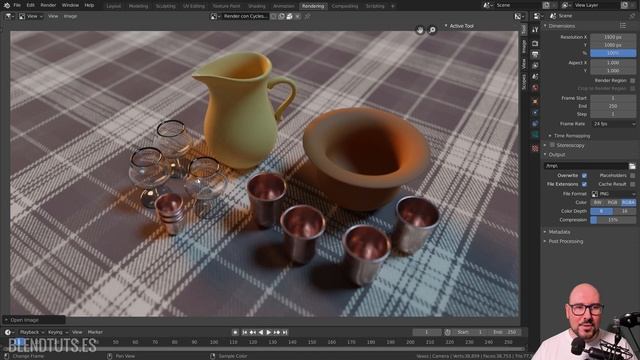Viewport: 640px width, 360px height.
Task: Select the RGB color mode
Action: (x=613, y=202)
